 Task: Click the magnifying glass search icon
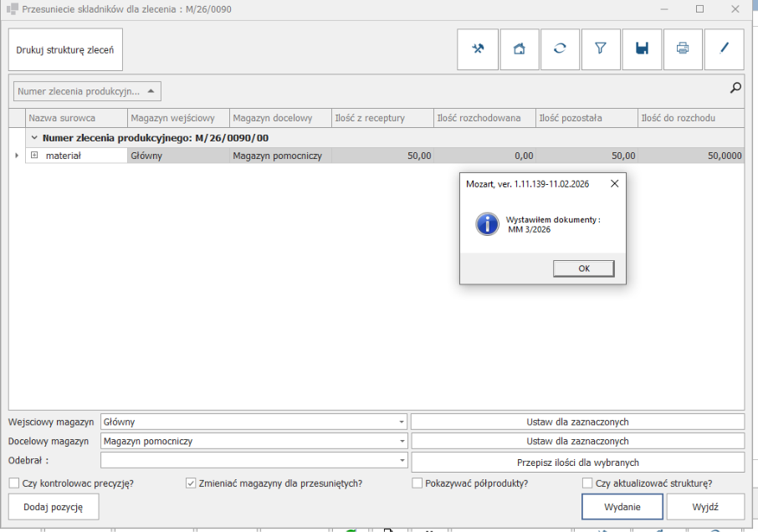coord(735,87)
